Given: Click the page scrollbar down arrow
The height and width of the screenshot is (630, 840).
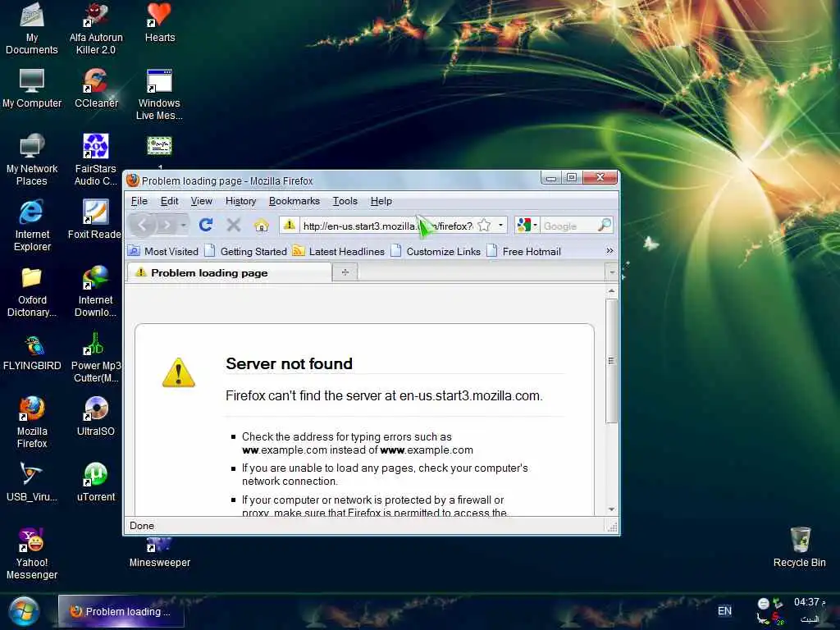Looking at the screenshot, I should 611,509.
